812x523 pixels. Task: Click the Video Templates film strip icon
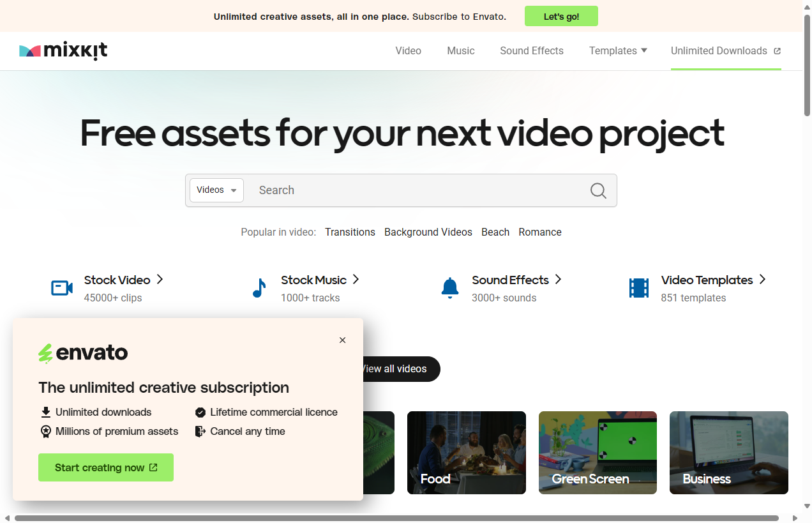click(x=638, y=288)
